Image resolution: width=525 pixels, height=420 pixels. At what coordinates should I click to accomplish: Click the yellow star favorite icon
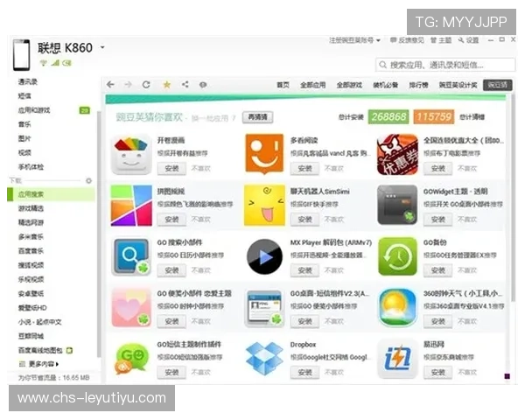point(166,84)
